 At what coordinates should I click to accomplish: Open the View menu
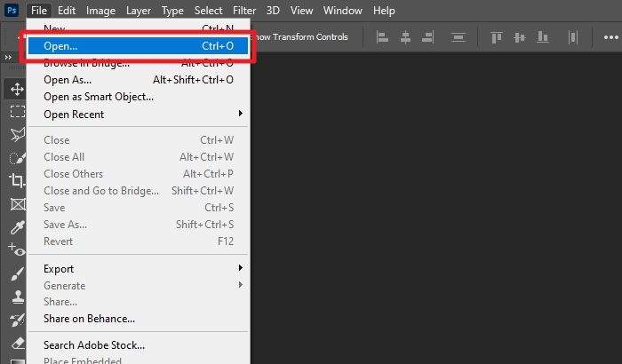(x=301, y=11)
